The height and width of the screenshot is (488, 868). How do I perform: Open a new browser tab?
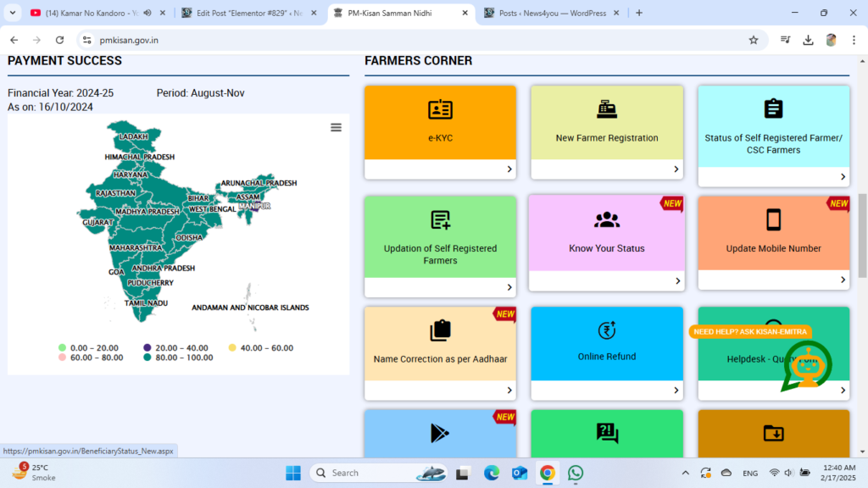coord(639,13)
